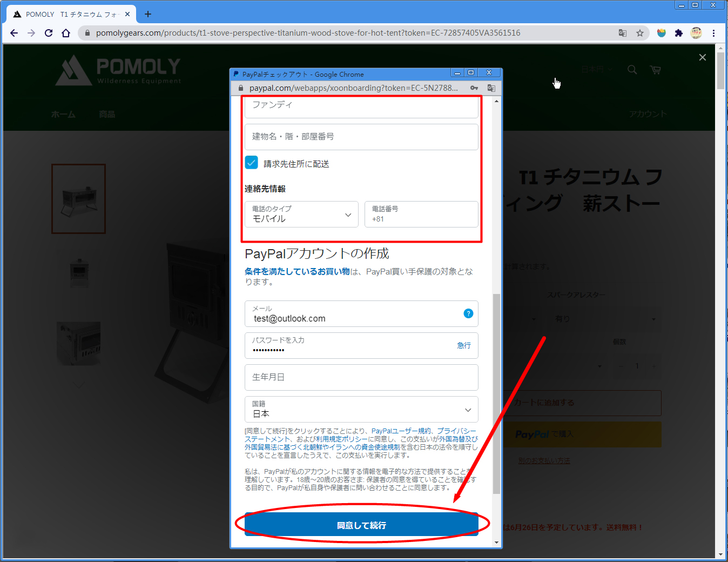
Task: Click the ファンディ address field
Action: [x=361, y=106]
